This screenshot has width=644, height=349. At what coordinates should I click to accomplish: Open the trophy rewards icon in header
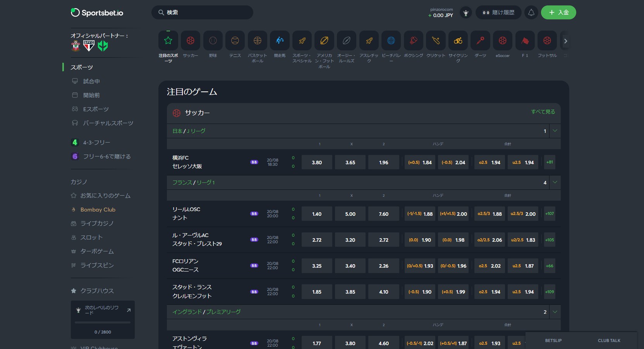point(466,13)
